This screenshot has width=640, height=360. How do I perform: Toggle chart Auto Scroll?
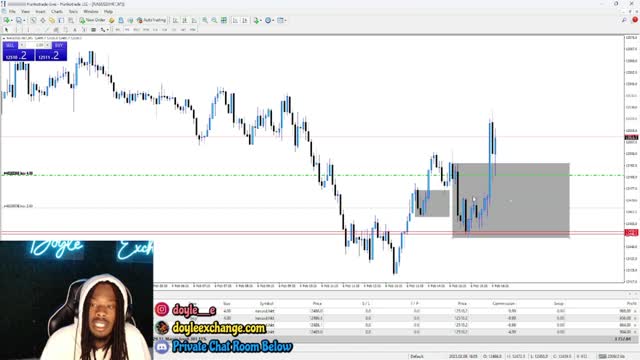pyautogui.click(x=235, y=20)
